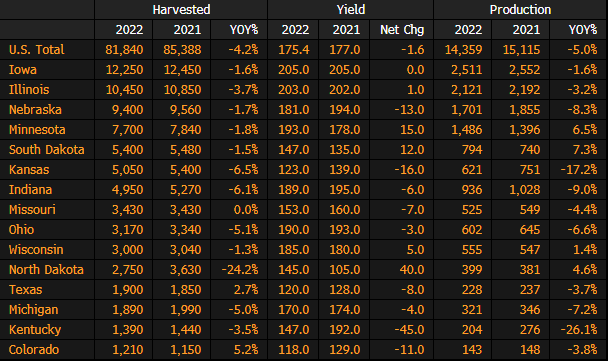Click the Net Chg column header
This screenshot has width=609, height=362.
tap(402, 30)
